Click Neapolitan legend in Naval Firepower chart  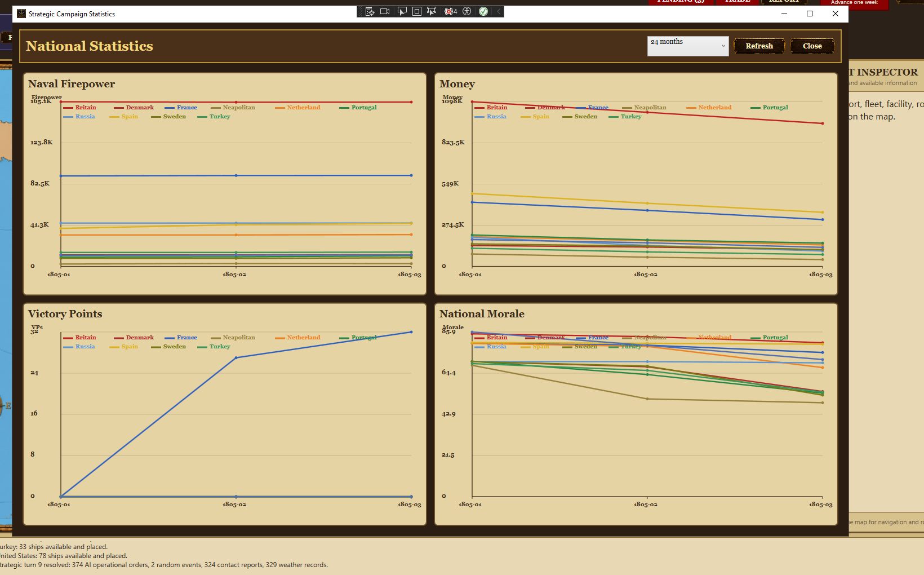233,108
